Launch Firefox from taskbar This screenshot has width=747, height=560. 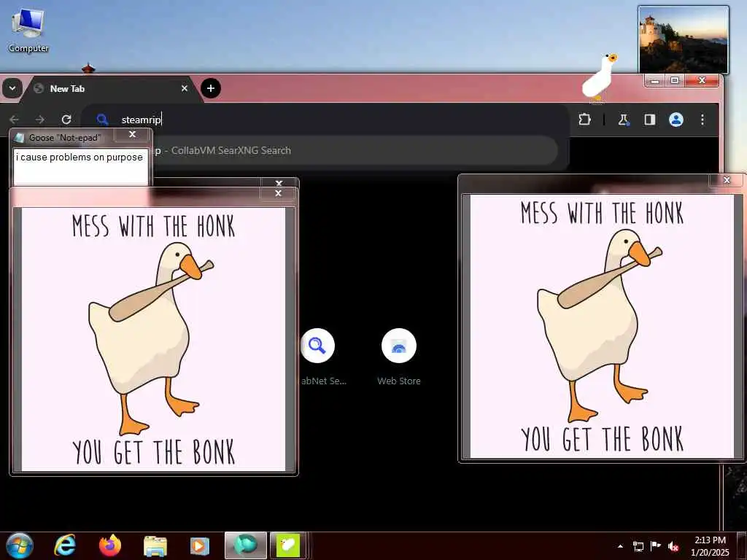pyautogui.click(x=110, y=545)
